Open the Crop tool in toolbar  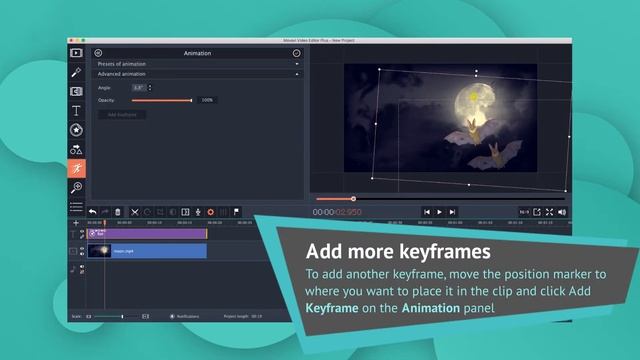160,212
